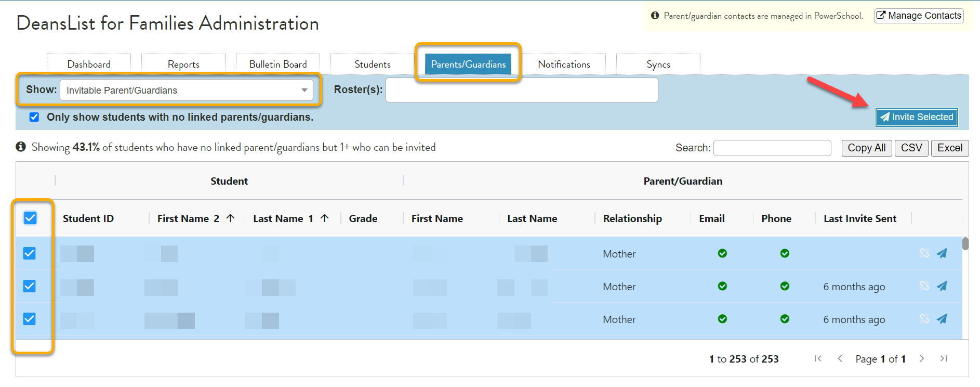The height and width of the screenshot is (387, 980).
Task: Click the Manage Contacts button
Action: tap(919, 16)
